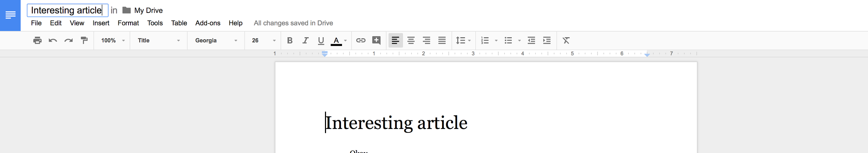Clear formatting with the Tx icon
This screenshot has width=868, height=153.
566,40
